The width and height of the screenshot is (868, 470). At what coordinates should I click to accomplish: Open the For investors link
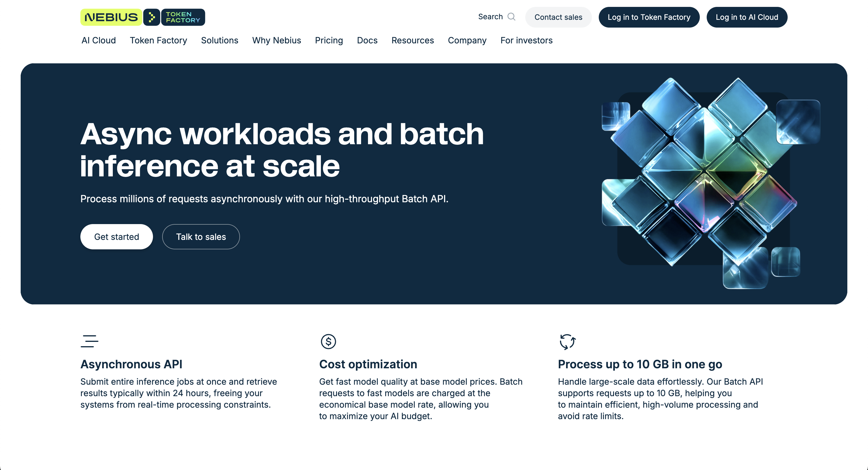coord(526,41)
